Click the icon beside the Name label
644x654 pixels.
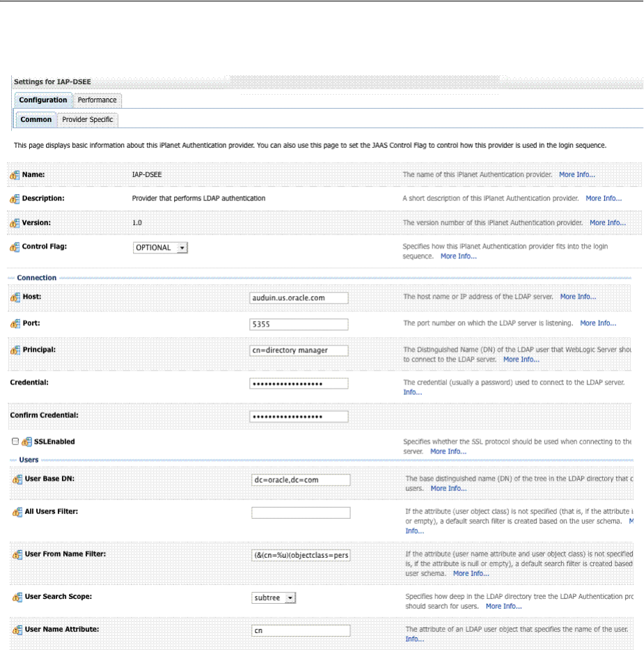tap(15, 175)
